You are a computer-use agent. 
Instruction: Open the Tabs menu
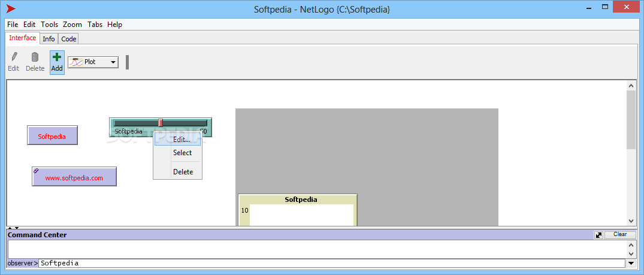click(95, 25)
